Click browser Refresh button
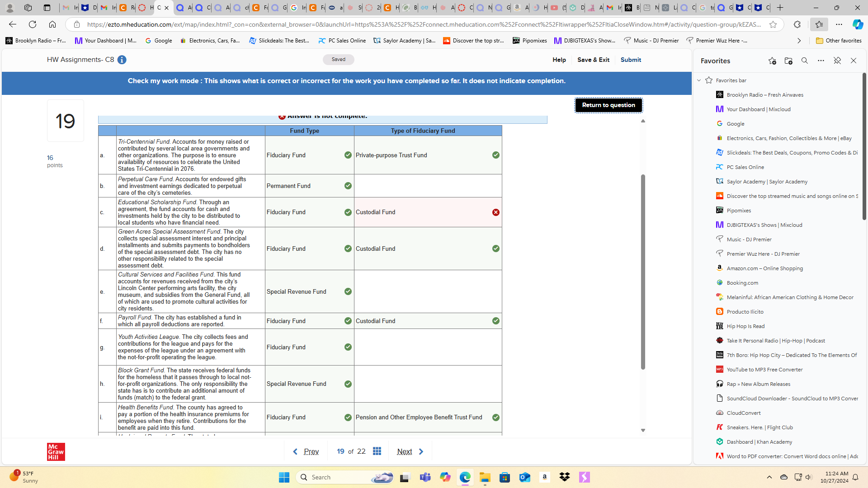Image resolution: width=868 pixels, height=488 pixels. click(x=33, y=24)
